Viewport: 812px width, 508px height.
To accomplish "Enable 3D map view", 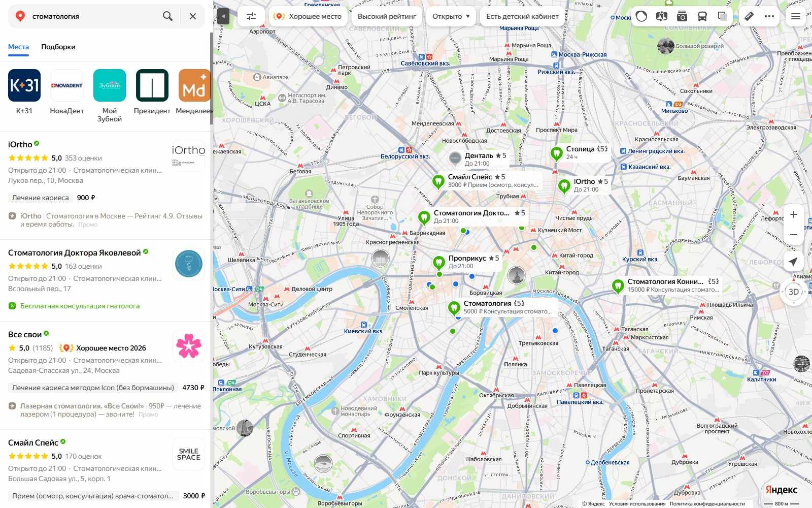I will tap(794, 292).
